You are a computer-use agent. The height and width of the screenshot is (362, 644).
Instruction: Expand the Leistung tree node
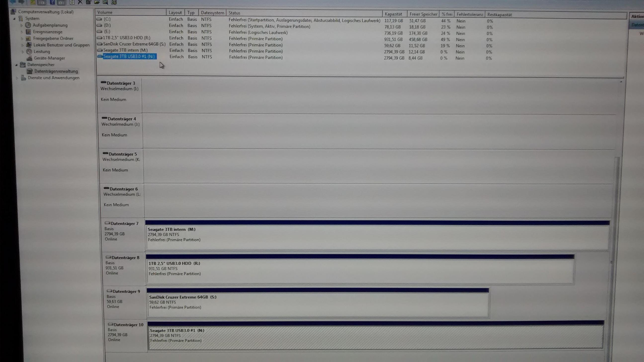(x=23, y=52)
